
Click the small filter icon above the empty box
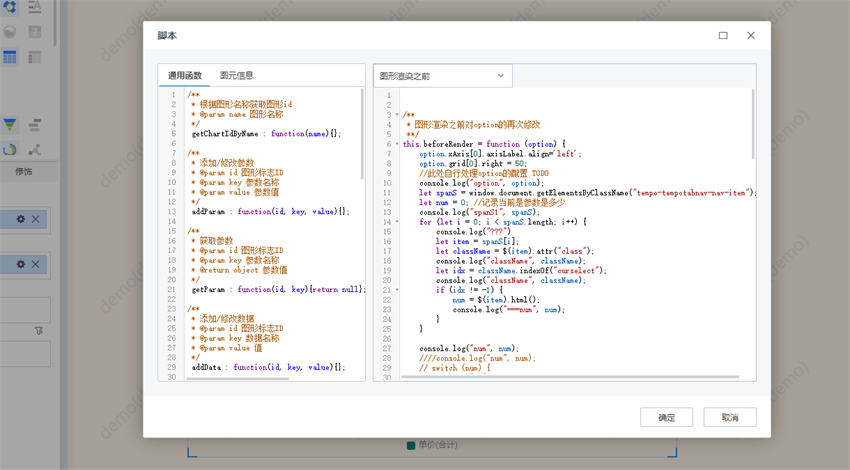[x=39, y=331]
